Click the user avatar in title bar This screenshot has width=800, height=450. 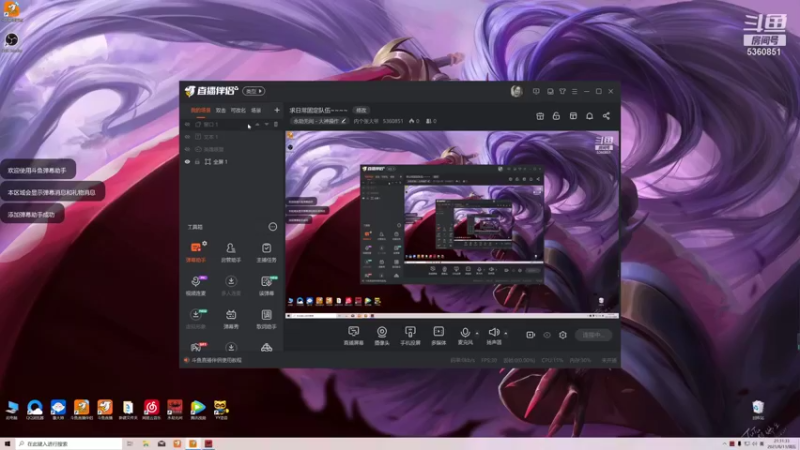516,91
